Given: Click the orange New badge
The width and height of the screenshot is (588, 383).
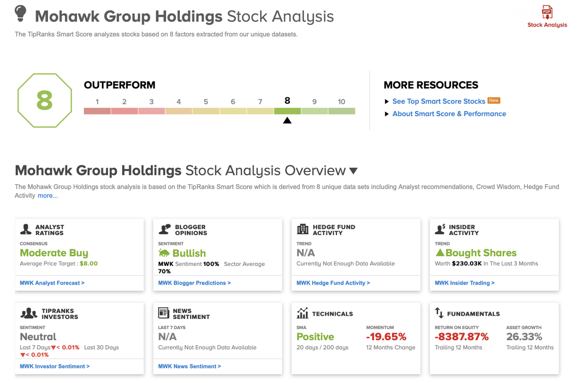Looking at the screenshot, I should pyautogui.click(x=494, y=100).
